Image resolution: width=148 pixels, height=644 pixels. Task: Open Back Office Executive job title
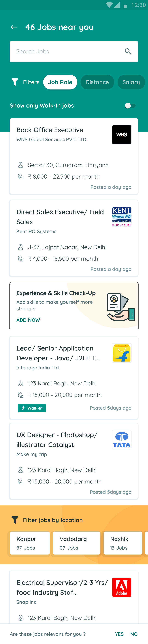point(50,130)
